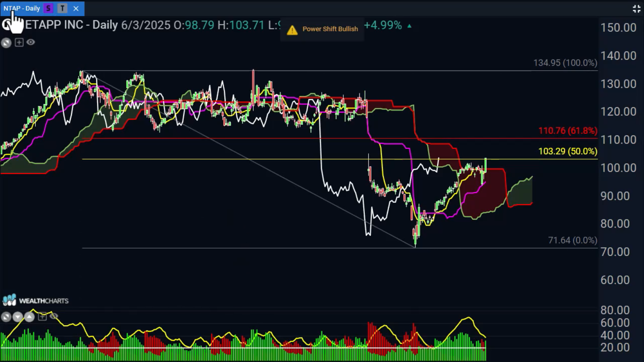Toggle visibility eye of main chart pane
The width and height of the screenshot is (644, 362).
coord(31,42)
